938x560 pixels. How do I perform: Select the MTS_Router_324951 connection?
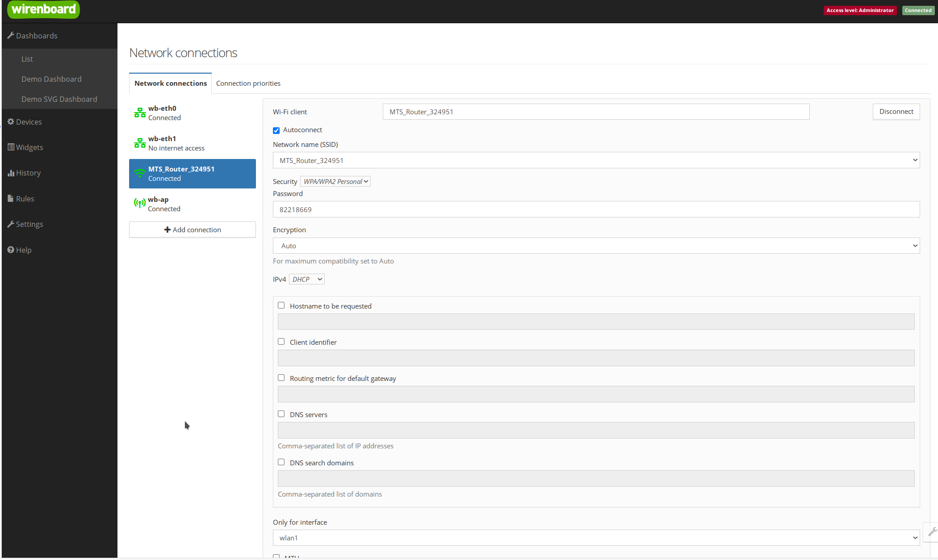pos(193,174)
